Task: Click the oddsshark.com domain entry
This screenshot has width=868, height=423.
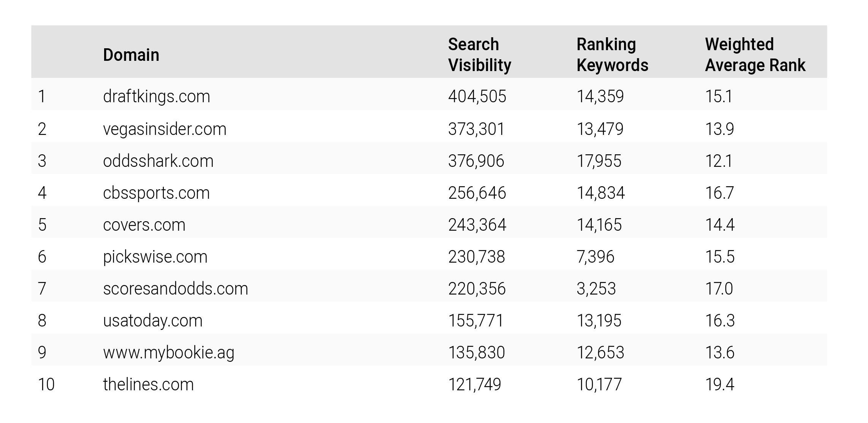Action: [x=158, y=161]
